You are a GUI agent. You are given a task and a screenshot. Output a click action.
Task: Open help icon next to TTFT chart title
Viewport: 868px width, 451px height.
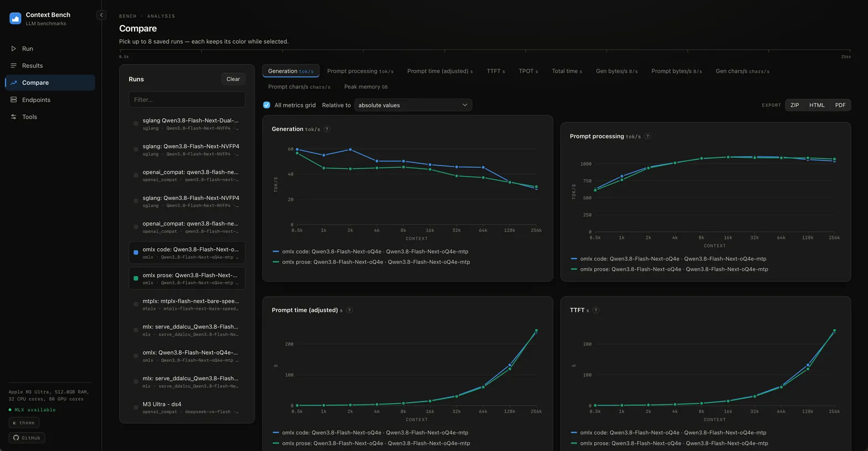coord(596,310)
